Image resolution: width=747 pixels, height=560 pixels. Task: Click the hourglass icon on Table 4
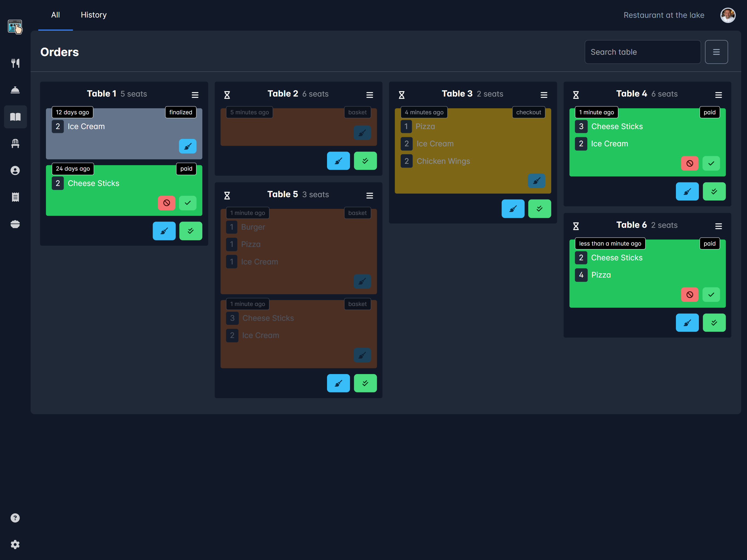[576, 95]
